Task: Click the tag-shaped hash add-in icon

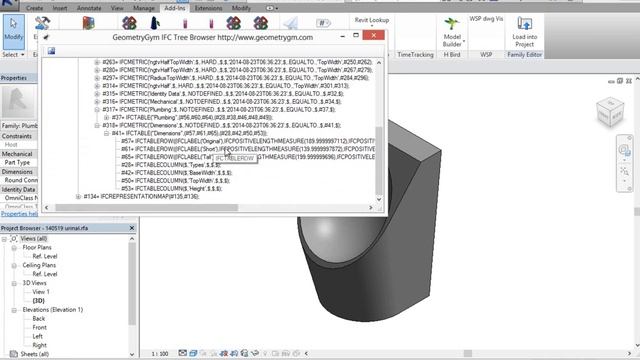Action: (x=323, y=23)
